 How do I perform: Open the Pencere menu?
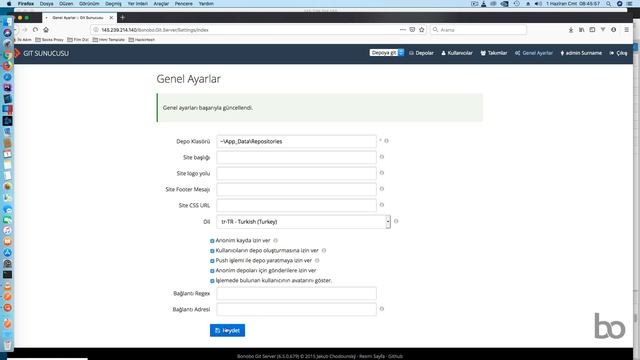pos(184,4)
